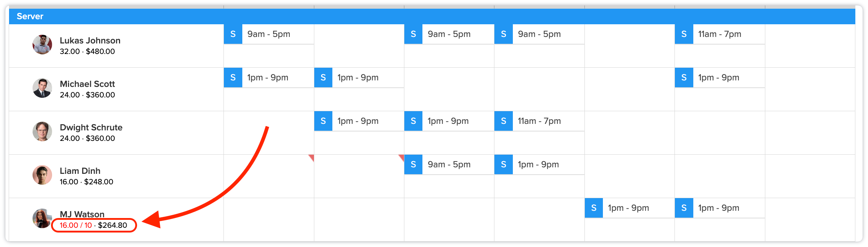Click Lukas Johnson's profile photo

[x=42, y=45]
